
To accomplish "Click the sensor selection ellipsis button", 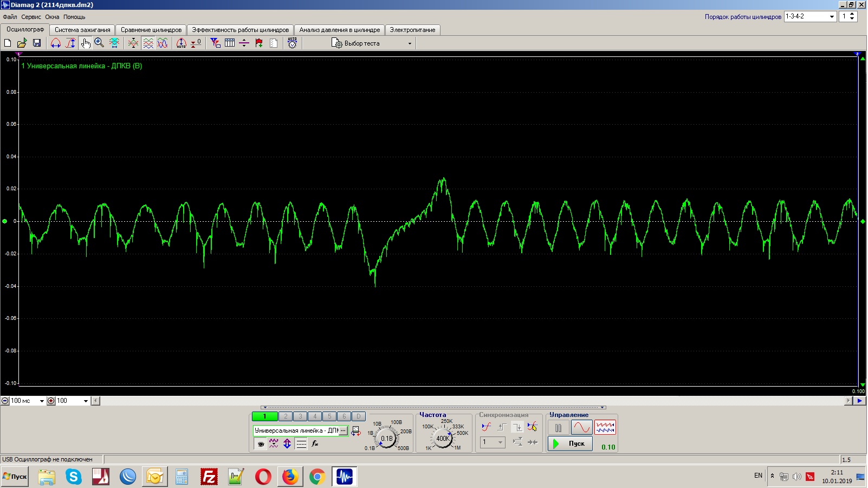I will 343,431.
